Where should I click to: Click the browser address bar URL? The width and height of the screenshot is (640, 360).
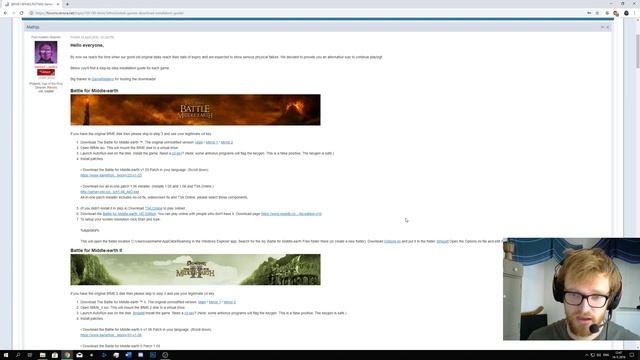point(109,13)
